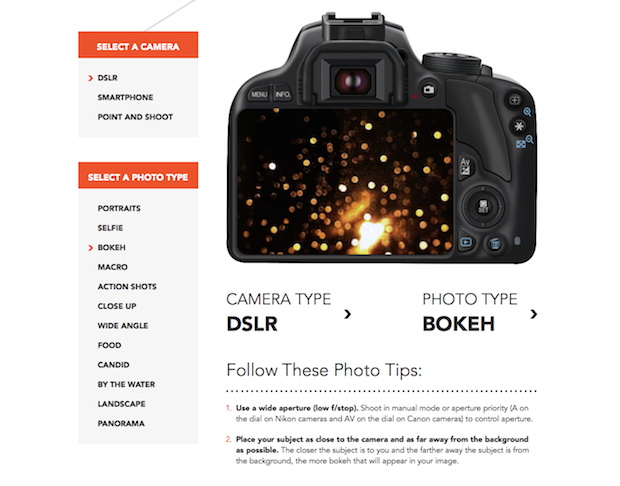Viewport: 620px width, 486px height.
Task: Expand the Camera Type DSLR chevron
Action: point(348,314)
